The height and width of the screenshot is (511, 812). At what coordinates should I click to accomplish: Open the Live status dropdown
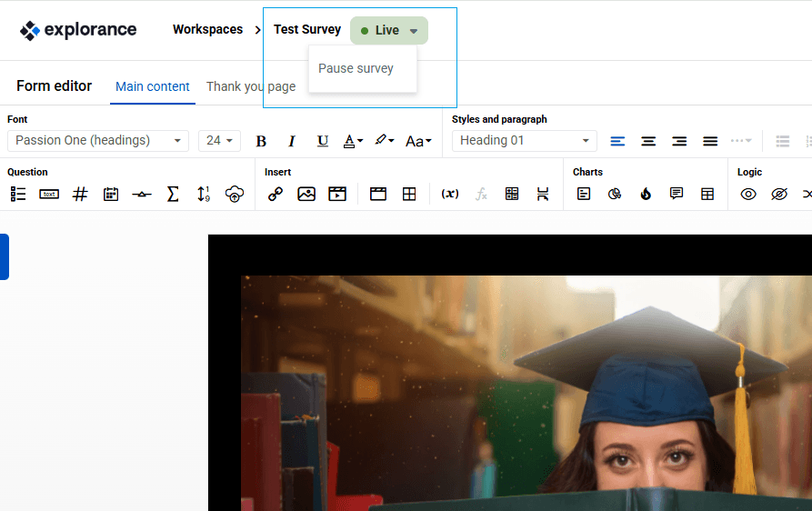click(389, 31)
